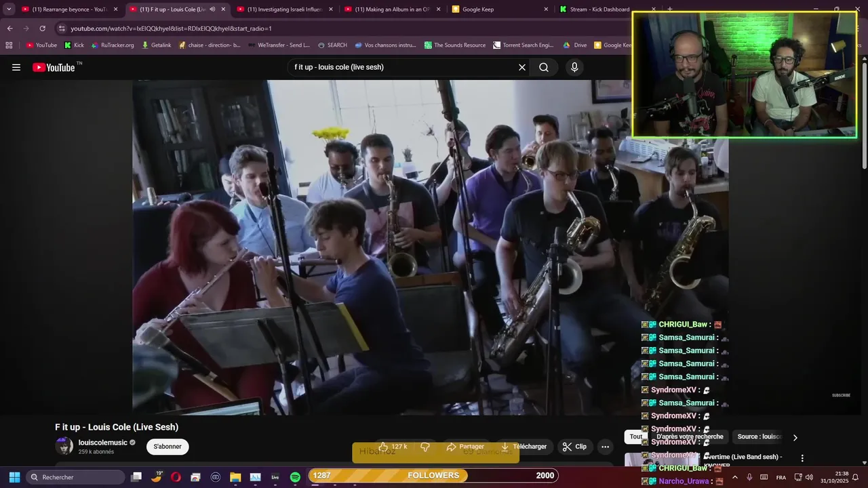This screenshot has height=488, width=868.
Task: Open Spotify from the taskbar
Action: (295, 477)
